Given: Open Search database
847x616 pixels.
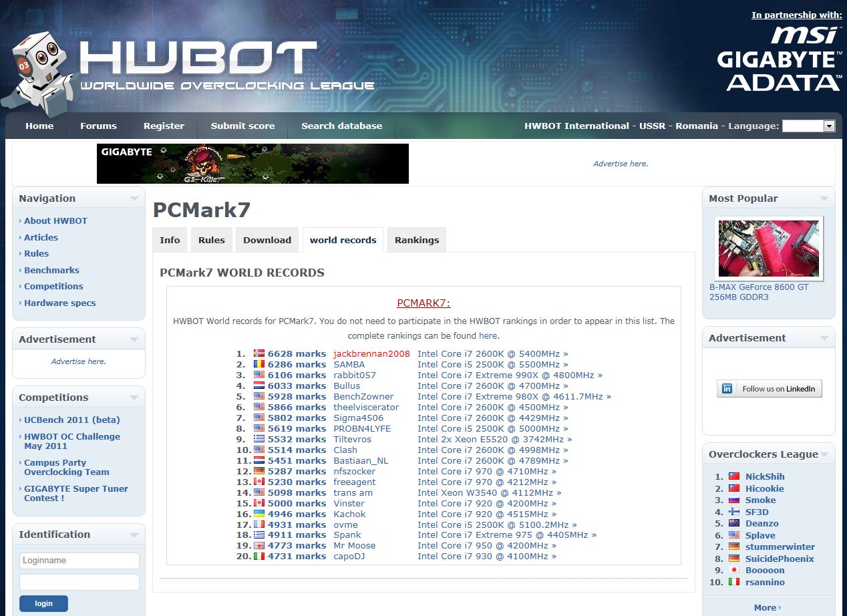Looking at the screenshot, I should 341,126.
